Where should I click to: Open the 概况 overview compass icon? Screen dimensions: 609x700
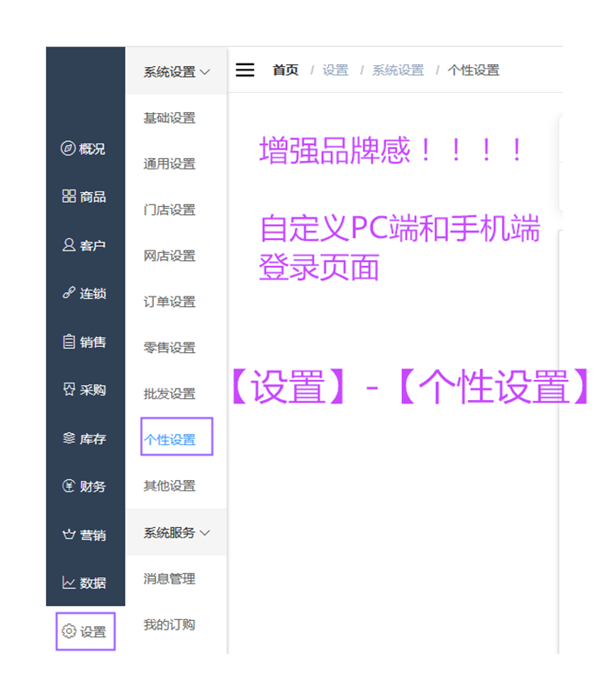coord(68,148)
